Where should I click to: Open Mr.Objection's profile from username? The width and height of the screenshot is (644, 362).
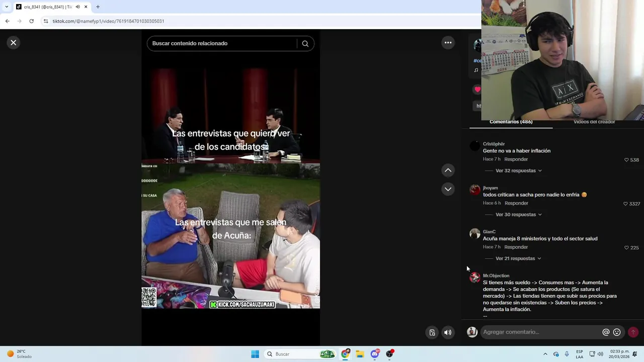[496, 276]
